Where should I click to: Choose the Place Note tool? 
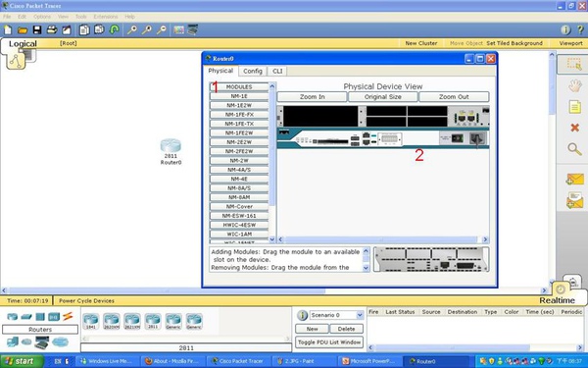pyautogui.click(x=574, y=107)
